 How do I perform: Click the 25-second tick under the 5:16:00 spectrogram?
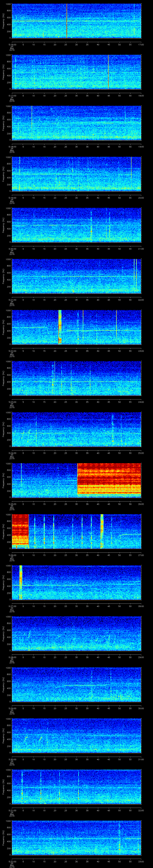tap(66, 44)
